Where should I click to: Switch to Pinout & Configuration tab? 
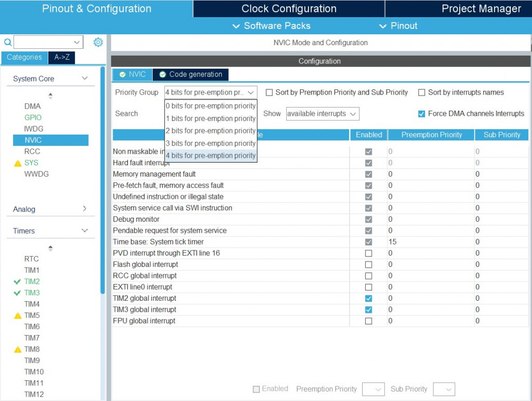[x=96, y=8]
